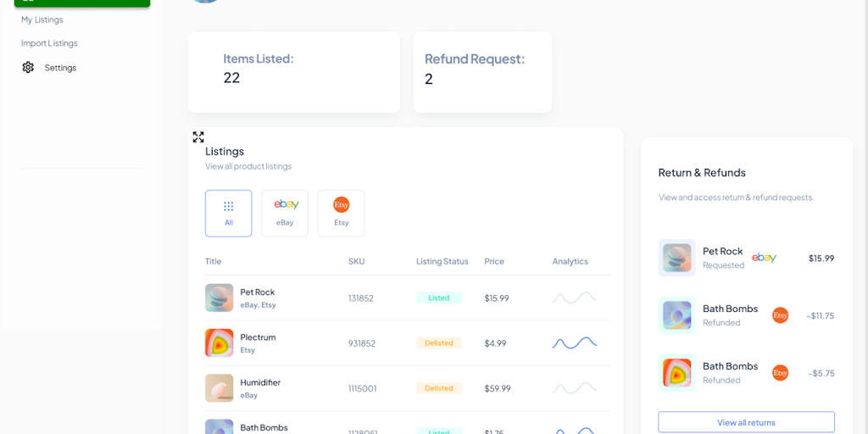Click SKU 131852
Viewport: 868px width, 434px height.
pos(361,298)
